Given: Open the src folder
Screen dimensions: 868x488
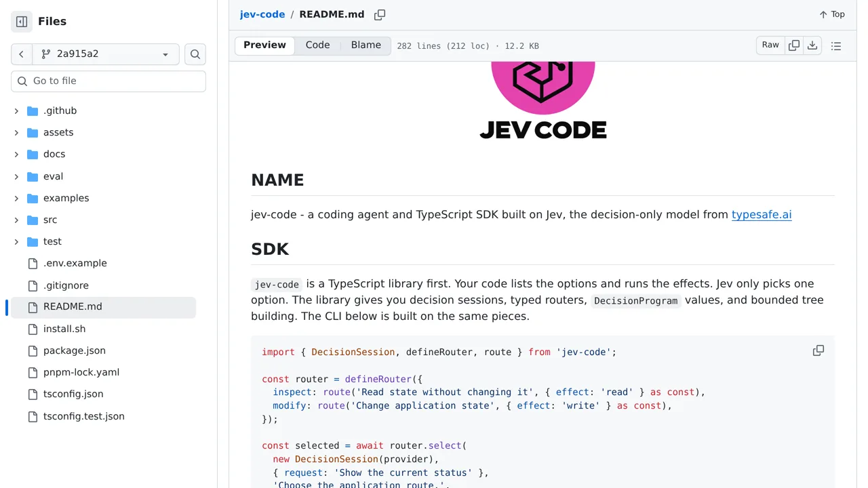Looking at the screenshot, I should (50, 220).
